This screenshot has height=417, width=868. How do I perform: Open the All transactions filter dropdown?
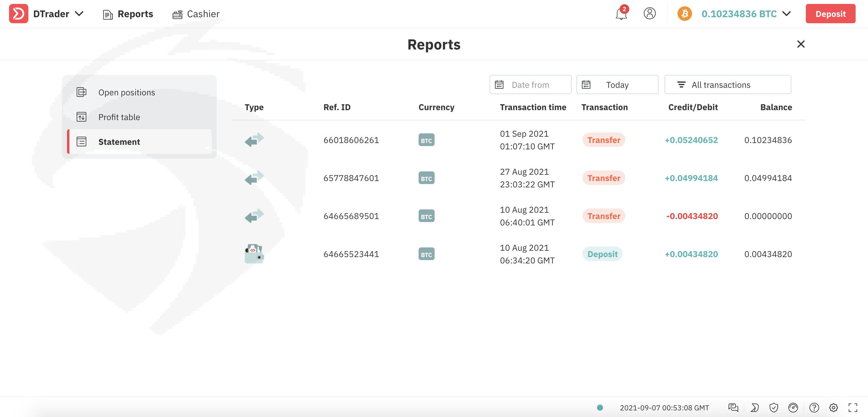(727, 84)
